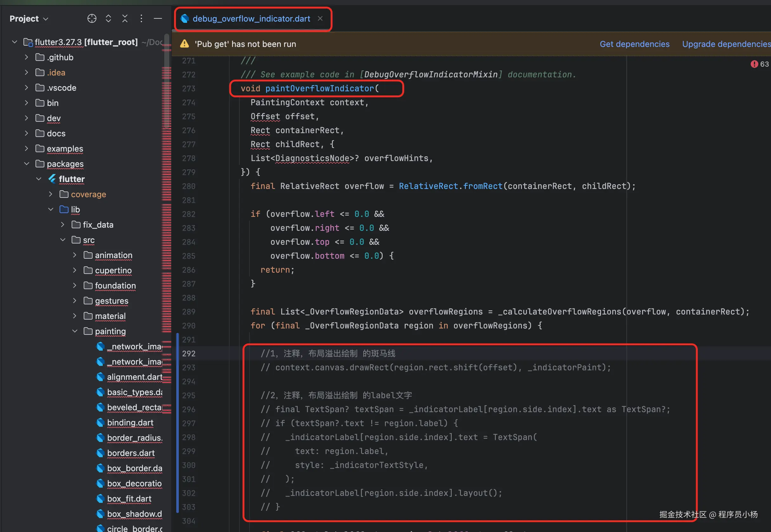This screenshot has height=532, width=771.
Task: Click the Expand All icon in Project panel
Action: [108, 18]
